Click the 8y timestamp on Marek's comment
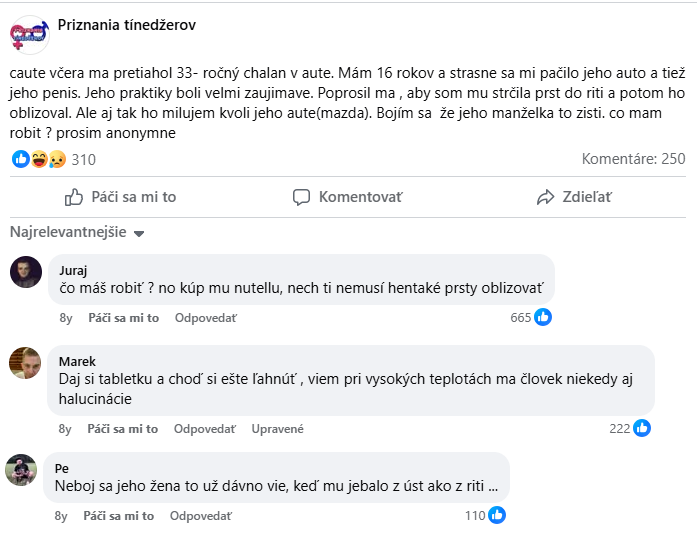697x535 pixels. (65, 429)
